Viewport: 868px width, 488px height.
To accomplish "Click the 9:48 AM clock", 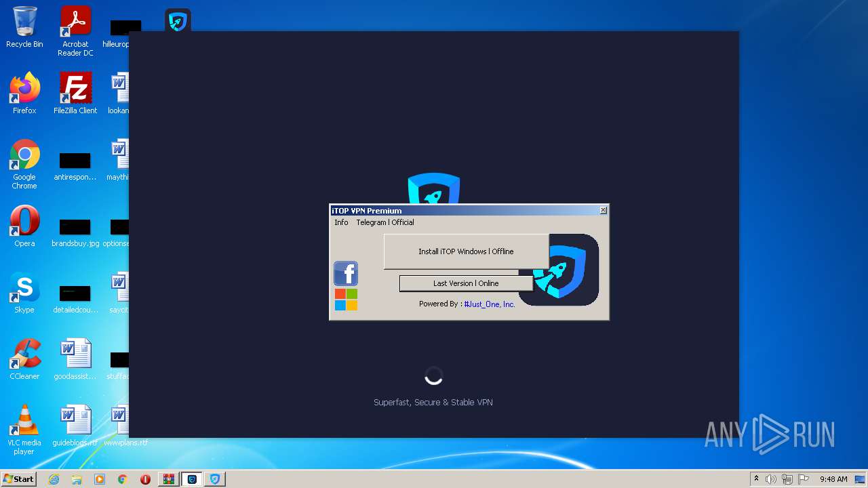I will (x=833, y=479).
